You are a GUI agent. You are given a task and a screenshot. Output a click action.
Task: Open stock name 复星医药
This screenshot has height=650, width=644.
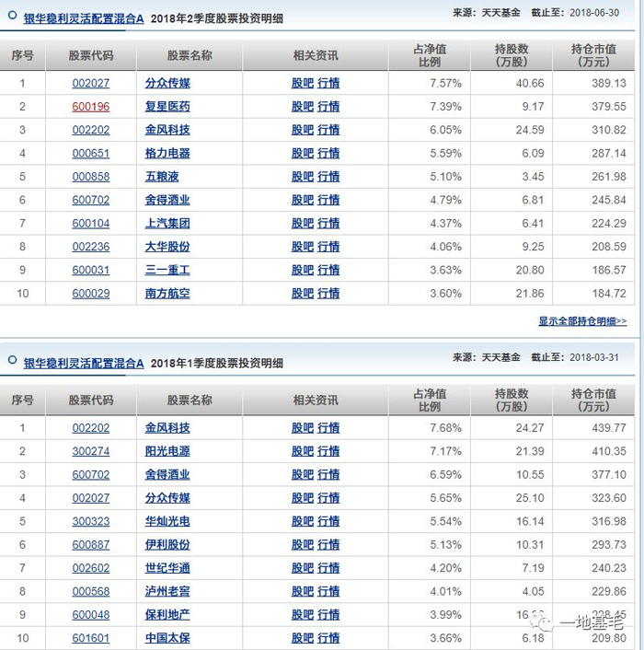[167, 107]
